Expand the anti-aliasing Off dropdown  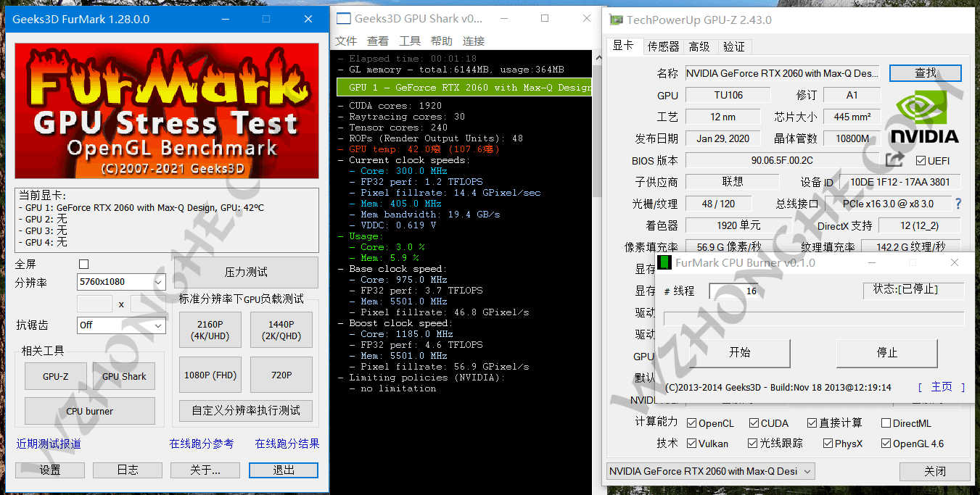point(121,325)
